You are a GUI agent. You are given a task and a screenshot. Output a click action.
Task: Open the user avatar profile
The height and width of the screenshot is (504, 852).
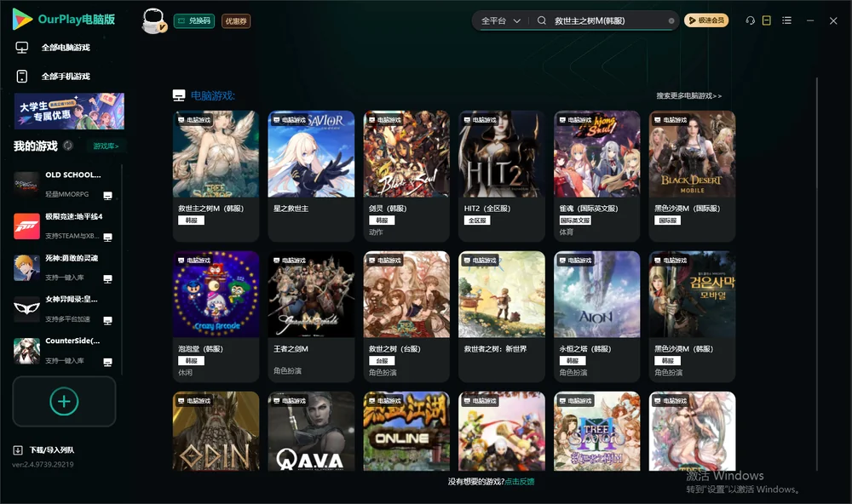pos(153,20)
